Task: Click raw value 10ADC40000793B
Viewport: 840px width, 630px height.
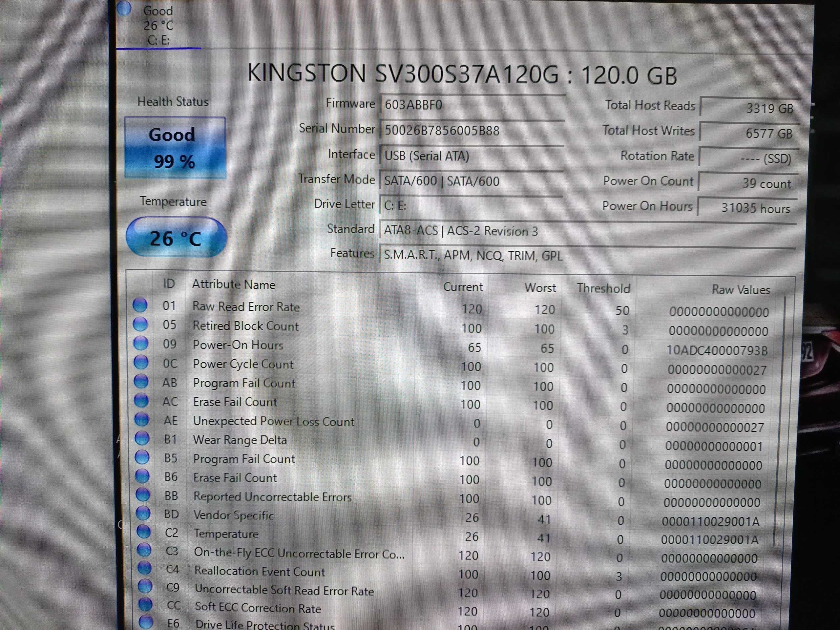Action: [717, 350]
